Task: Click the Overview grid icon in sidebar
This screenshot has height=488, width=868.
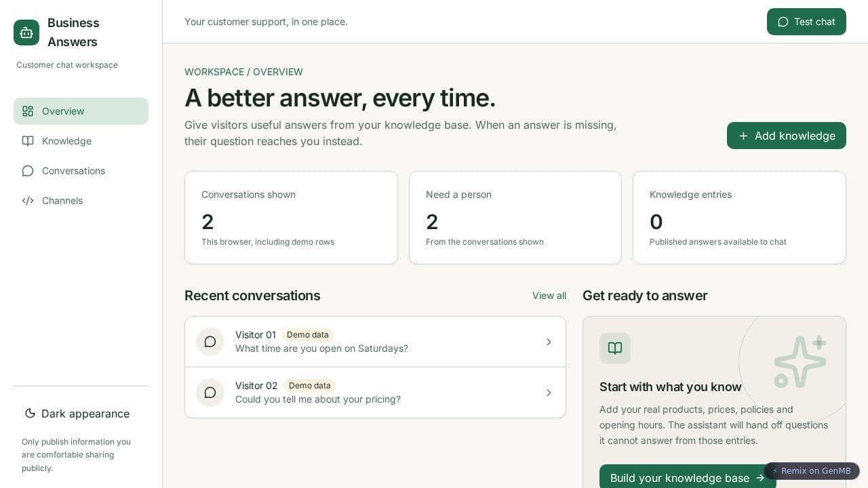Action: (28, 111)
